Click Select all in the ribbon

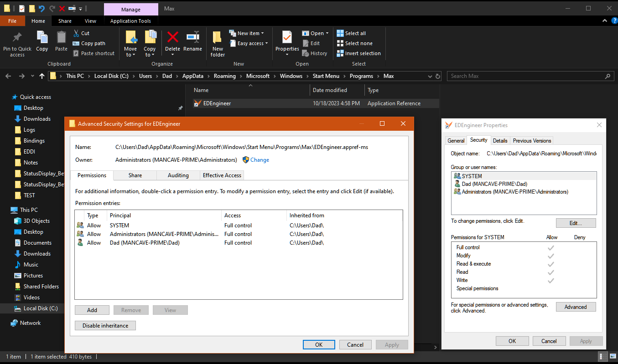click(351, 33)
